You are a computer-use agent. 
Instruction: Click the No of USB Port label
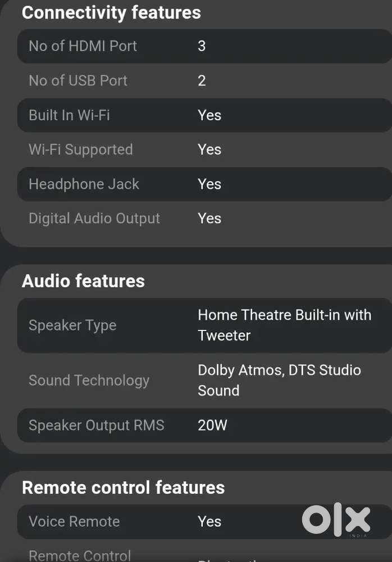[78, 80]
